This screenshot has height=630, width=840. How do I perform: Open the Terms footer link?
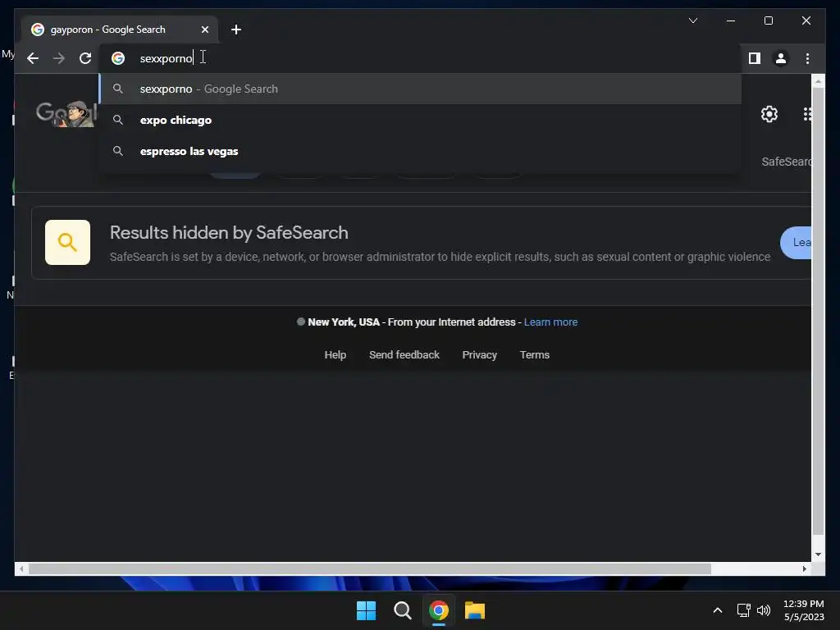(535, 354)
